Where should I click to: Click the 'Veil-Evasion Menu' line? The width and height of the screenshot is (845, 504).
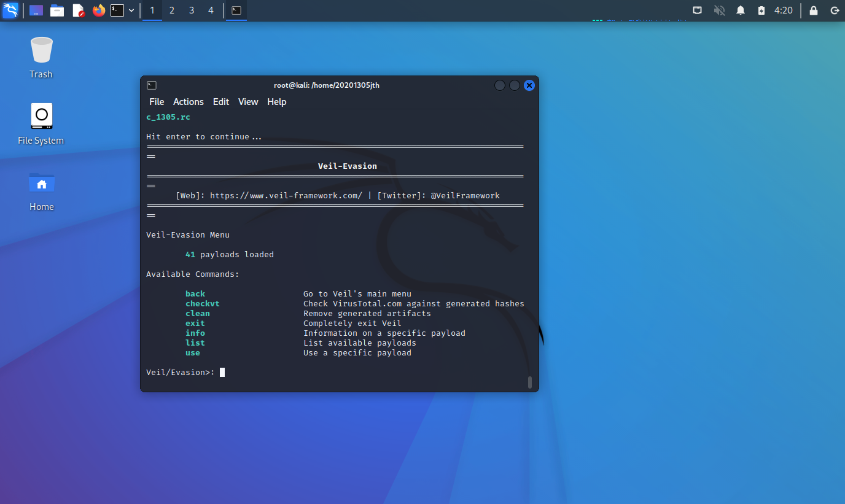(x=188, y=235)
